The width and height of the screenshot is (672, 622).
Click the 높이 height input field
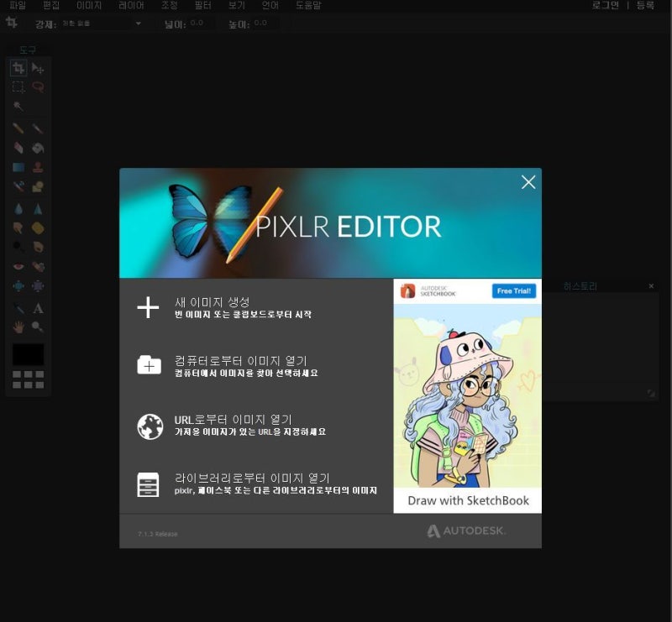point(265,24)
